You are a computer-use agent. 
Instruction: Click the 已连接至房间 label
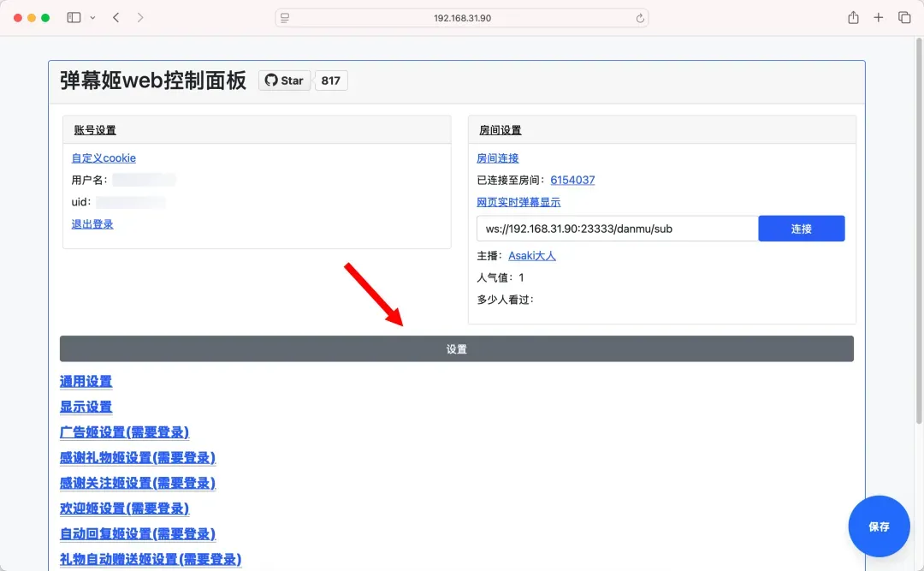[510, 180]
